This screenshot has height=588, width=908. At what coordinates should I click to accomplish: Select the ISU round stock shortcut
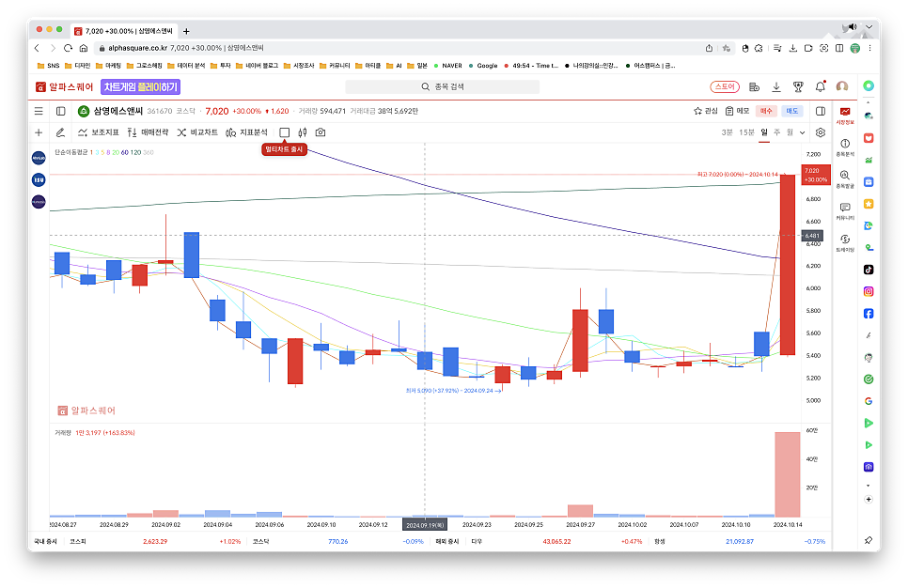[x=39, y=180]
